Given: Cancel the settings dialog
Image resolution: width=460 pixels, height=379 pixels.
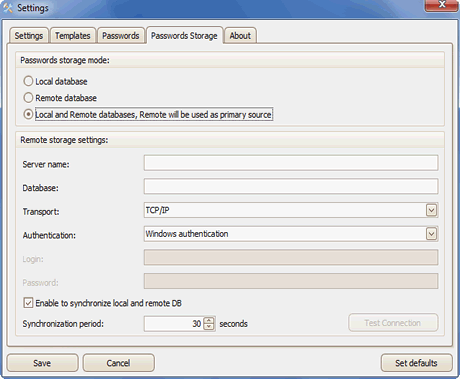Looking at the screenshot, I should point(119,363).
